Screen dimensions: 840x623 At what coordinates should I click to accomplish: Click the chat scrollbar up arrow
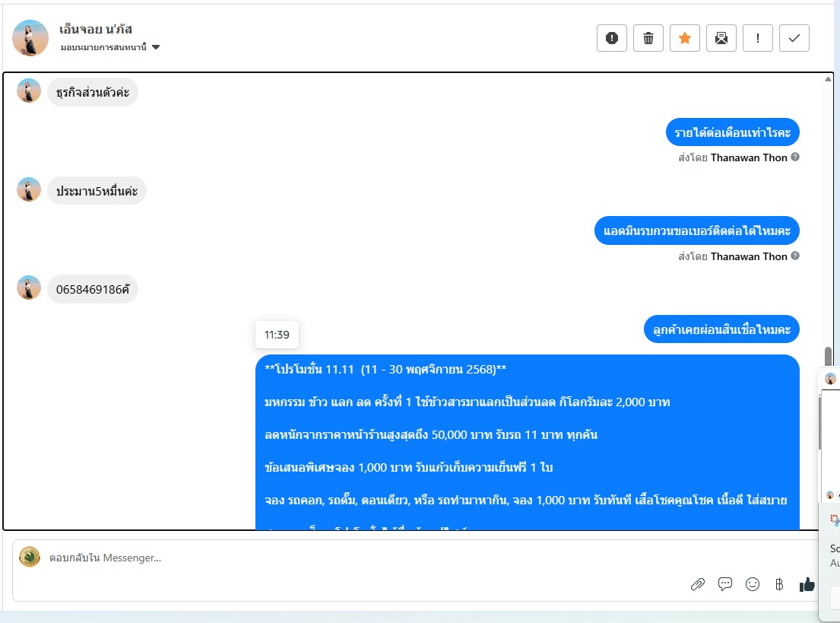pyautogui.click(x=828, y=79)
